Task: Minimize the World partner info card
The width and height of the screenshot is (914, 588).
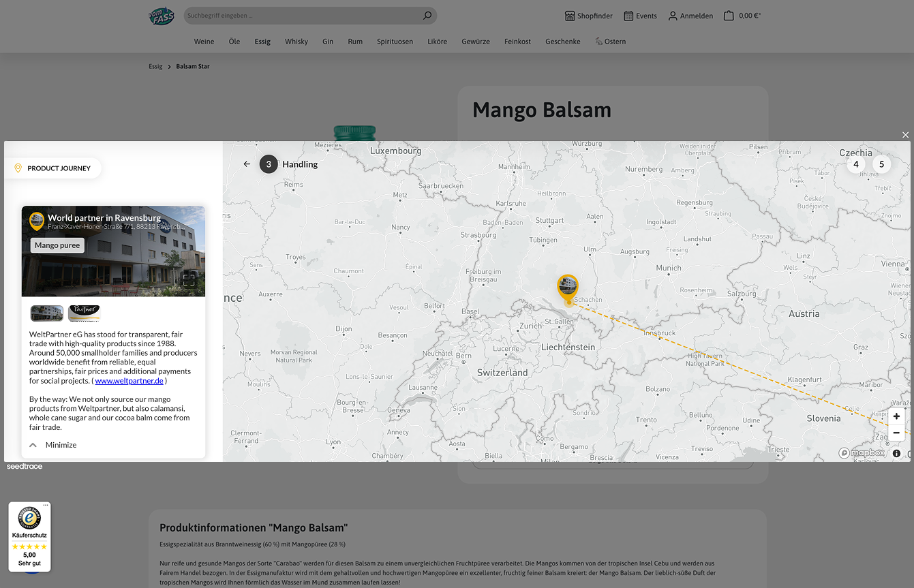Action: tap(53, 445)
